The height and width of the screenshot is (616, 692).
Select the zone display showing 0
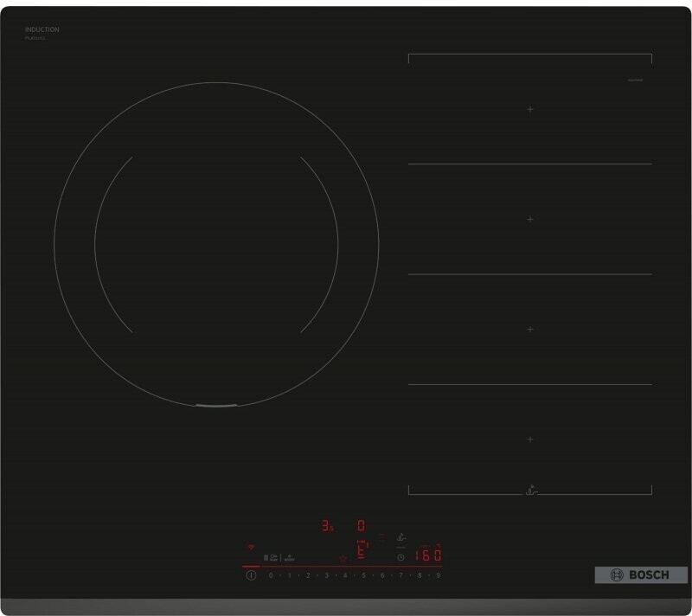pyautogui.click(x=361, y=525)
